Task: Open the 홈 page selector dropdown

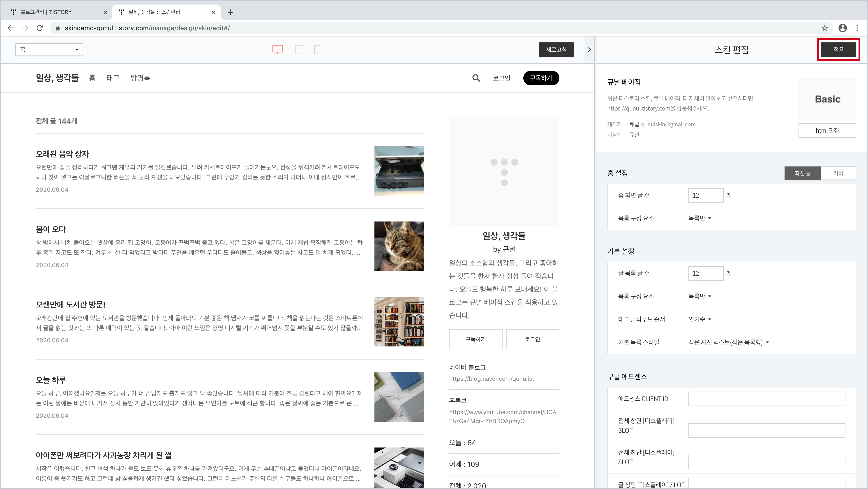Action: coord(49,50)
